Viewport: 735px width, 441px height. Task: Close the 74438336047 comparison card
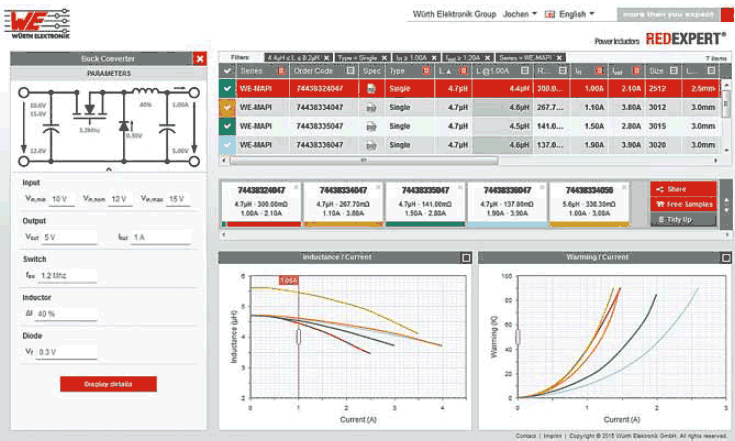542,187
